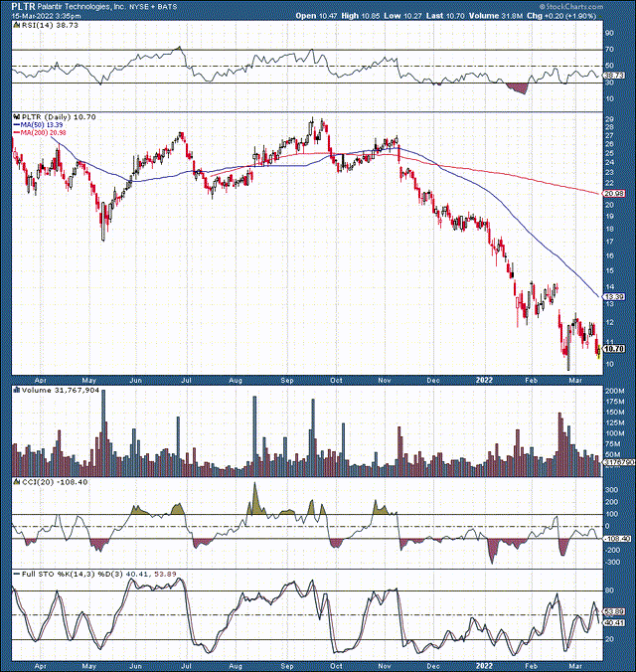Image resolution: width=636 pixels, height=672 pixels.
Task: Click the Sep label under price chart
Action: 287,380
